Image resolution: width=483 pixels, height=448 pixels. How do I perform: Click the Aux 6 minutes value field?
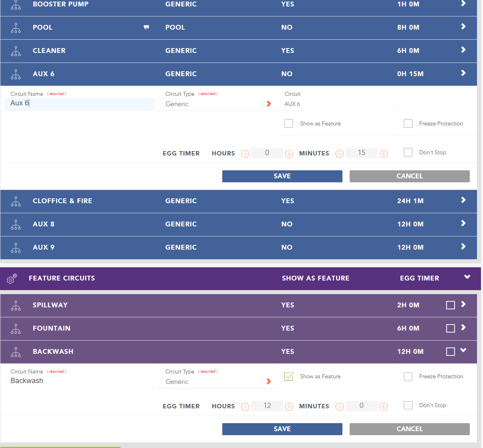[x=362, y=153]
